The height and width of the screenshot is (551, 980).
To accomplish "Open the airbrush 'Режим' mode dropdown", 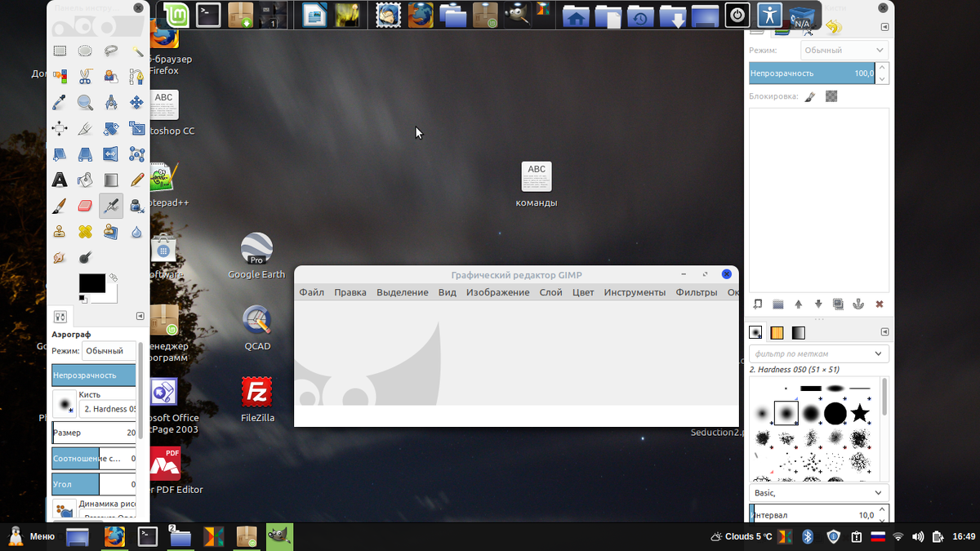I will click(109, 350).
